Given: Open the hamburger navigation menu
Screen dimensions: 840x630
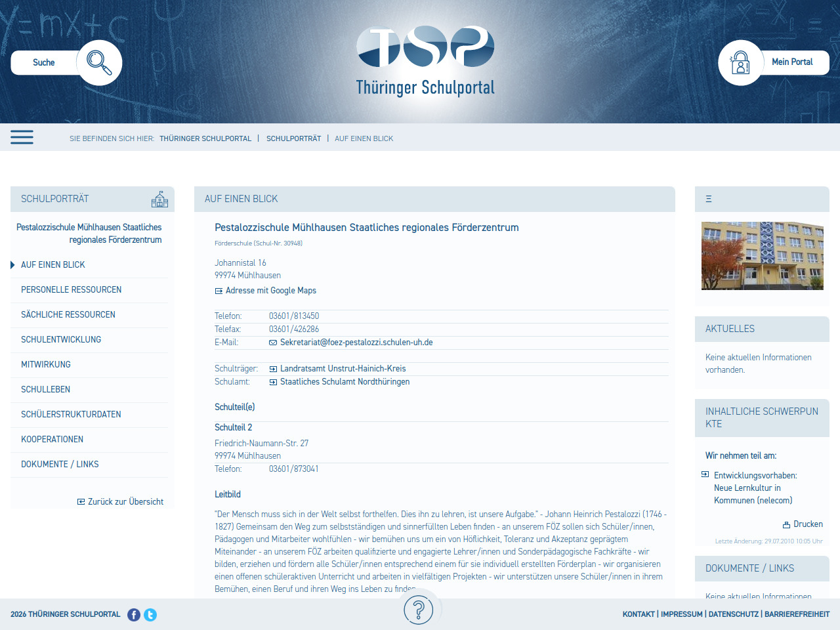Looking at the screenshot, I should 22,137.
